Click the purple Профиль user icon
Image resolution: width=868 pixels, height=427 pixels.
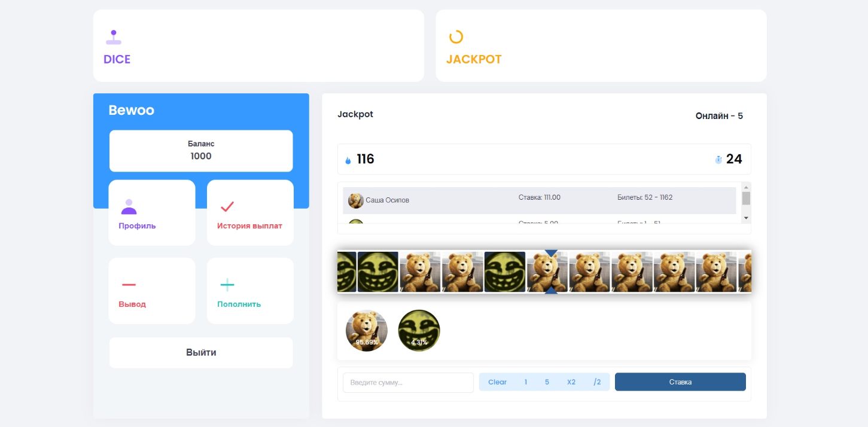pos(129,207)
